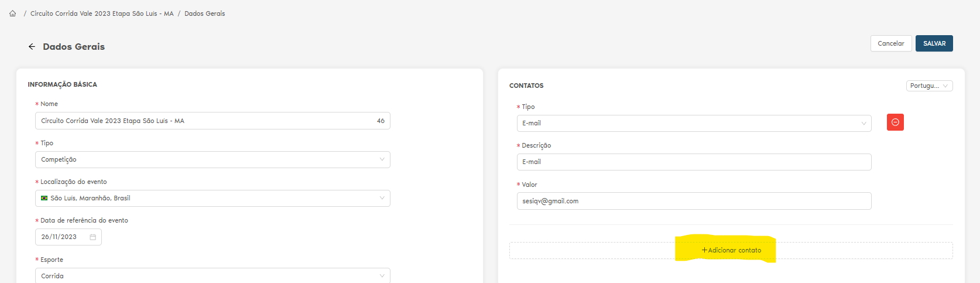Click the home icon in breadcrumb

(x=12, y=13)
